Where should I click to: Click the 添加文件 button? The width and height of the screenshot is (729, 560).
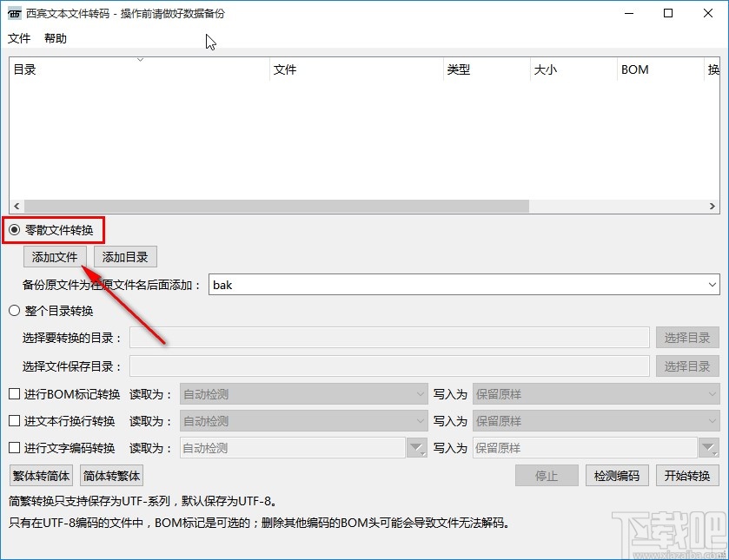pyautogui.click(x=54, y=256)
